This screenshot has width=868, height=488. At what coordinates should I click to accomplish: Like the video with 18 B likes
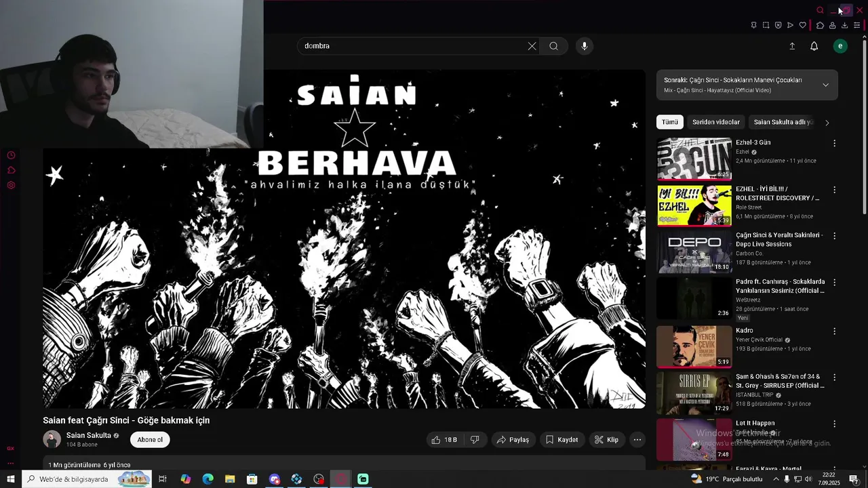coord(444,440)
